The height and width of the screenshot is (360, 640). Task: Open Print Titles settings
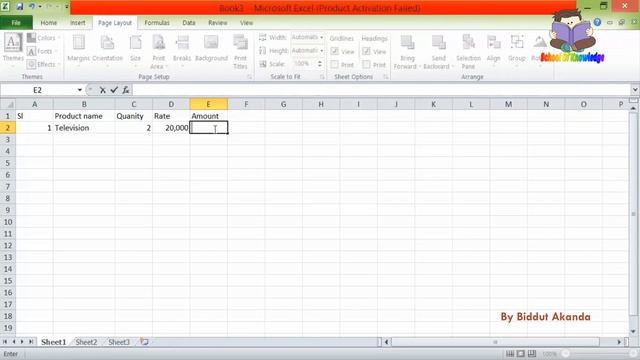pyautogui.click(x=240, y=51)
